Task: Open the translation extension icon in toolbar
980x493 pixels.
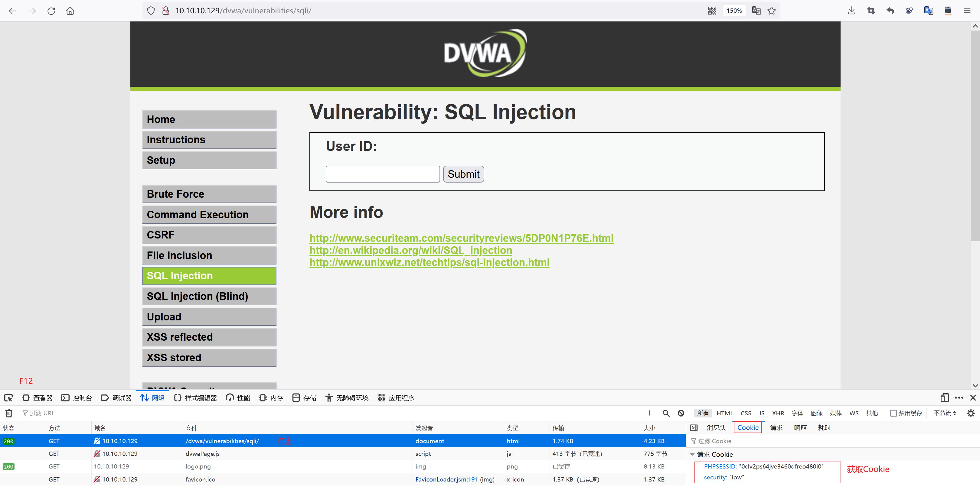Action: 929,11
